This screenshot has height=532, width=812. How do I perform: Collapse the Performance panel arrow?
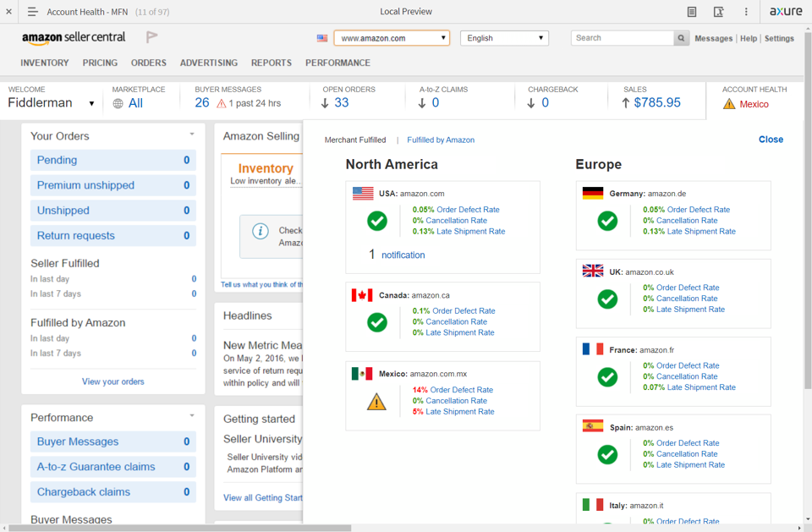point(192,415)
